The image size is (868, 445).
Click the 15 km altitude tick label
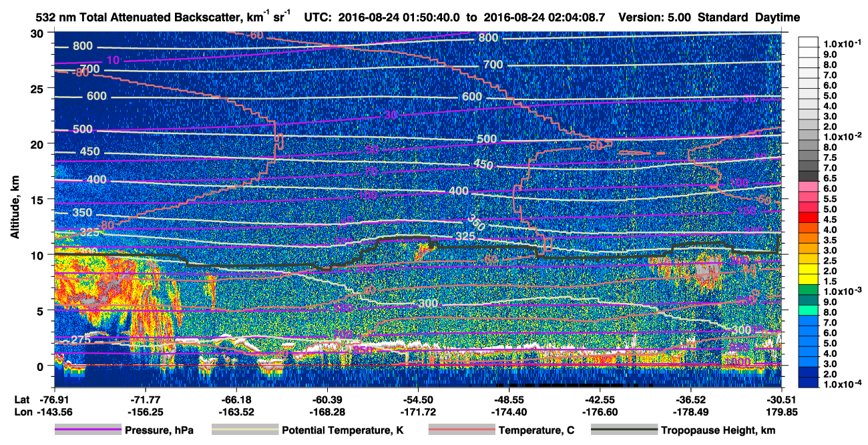[38, 199]
